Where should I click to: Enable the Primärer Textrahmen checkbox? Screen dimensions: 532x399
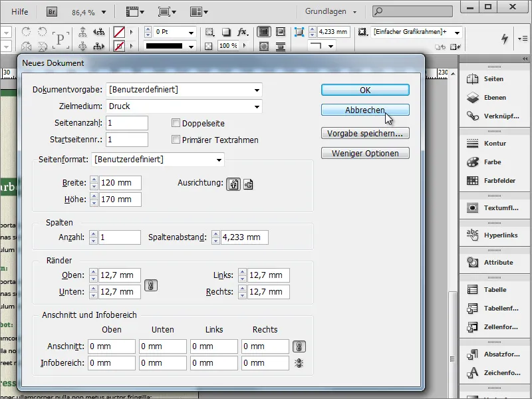click(x=176, y=140)
